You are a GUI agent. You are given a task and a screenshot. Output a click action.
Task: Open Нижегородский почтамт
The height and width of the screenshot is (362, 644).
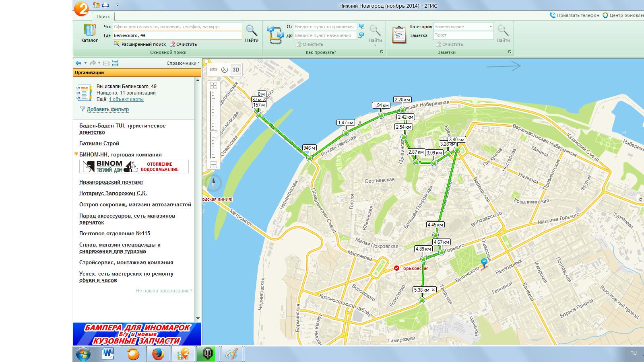pyautogui.click(x=111, y=182)
